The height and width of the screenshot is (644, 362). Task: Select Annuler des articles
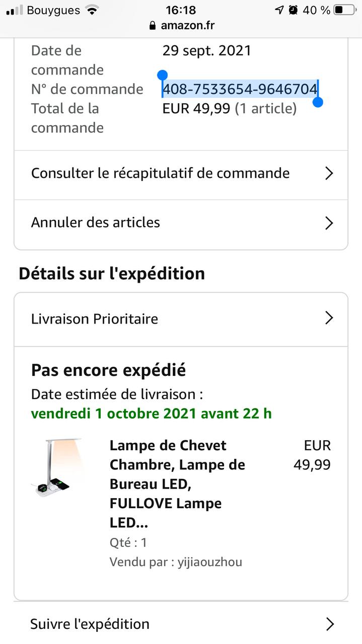point(96,223)
